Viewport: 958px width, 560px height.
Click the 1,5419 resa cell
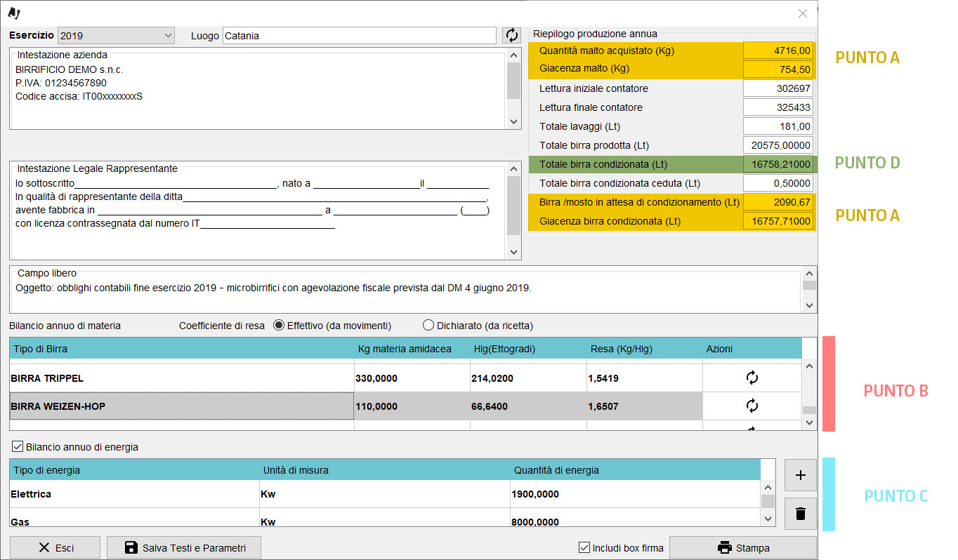tap(645, 378)
